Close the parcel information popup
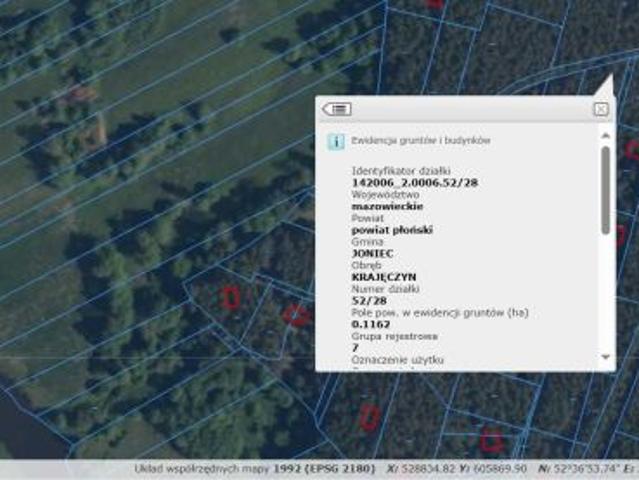 point(600,109)
